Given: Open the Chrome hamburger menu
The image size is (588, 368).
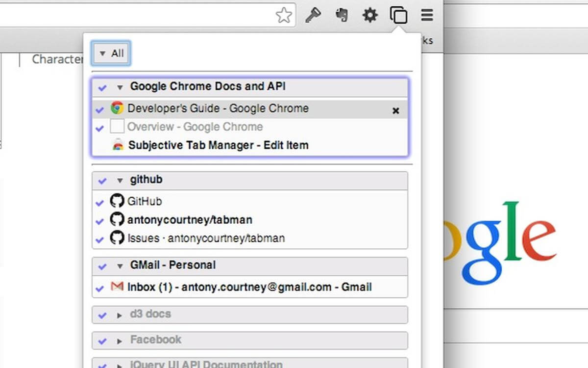Looking at the screenshot, I should point(427,16).
